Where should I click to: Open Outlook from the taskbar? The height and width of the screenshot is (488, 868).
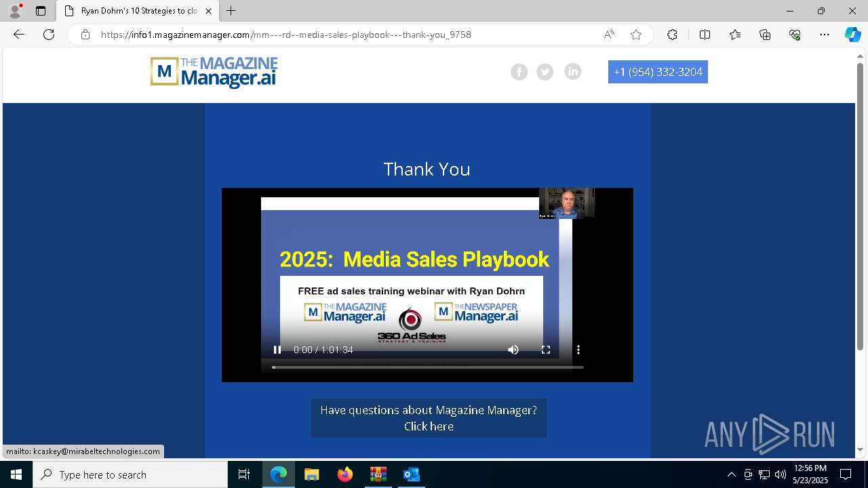click(411, 474)
